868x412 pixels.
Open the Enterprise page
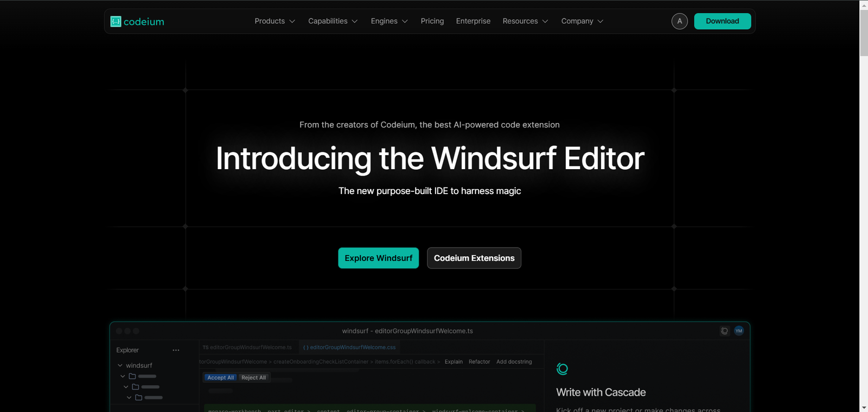[473, 21]
